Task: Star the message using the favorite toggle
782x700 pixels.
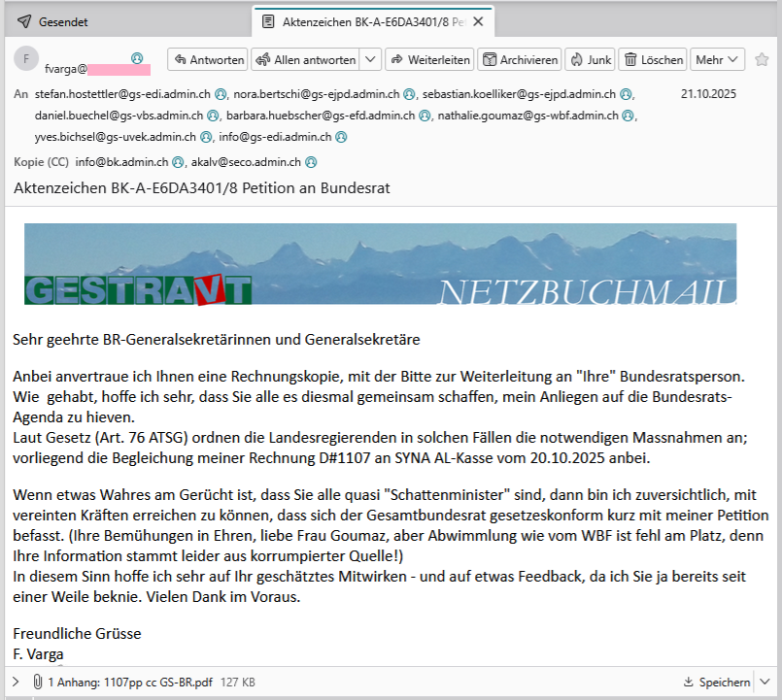Action: [x=763, y=59]
